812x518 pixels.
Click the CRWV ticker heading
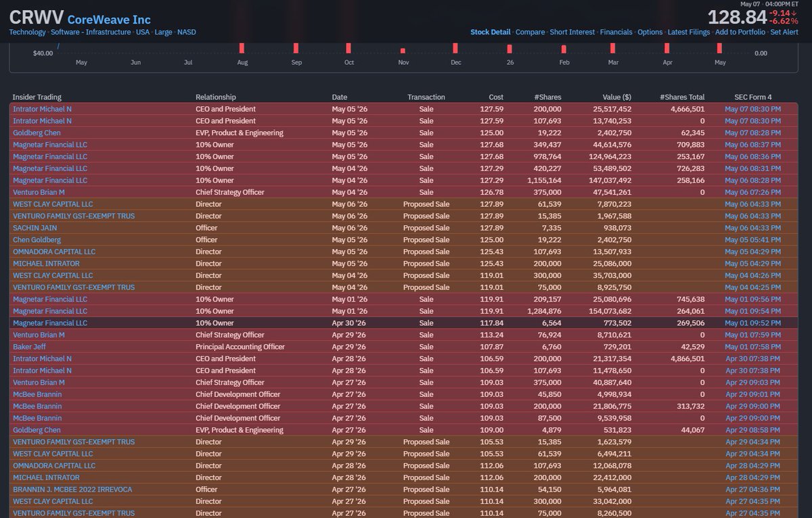36,18
